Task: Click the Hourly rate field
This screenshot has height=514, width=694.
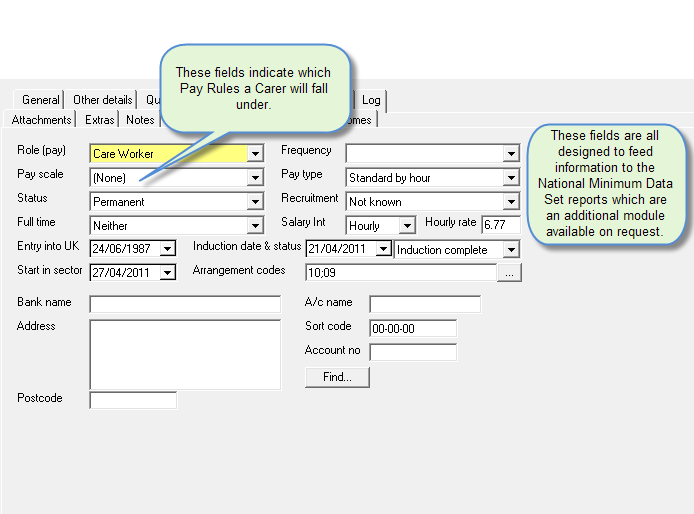Action: click(500, 225)
